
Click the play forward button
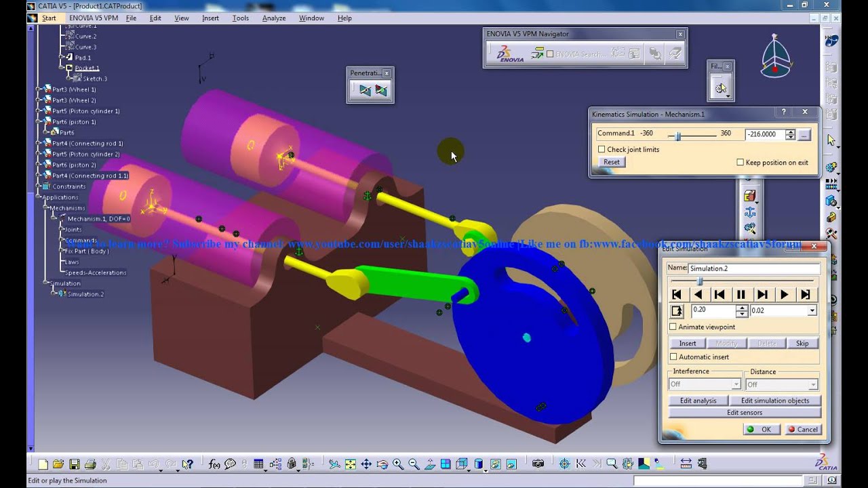tap(784, 294)
